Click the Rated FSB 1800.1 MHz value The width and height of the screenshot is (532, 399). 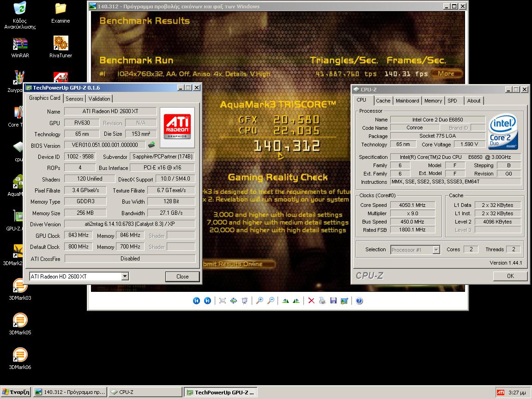pyautogui.click(x=412, y=230)
